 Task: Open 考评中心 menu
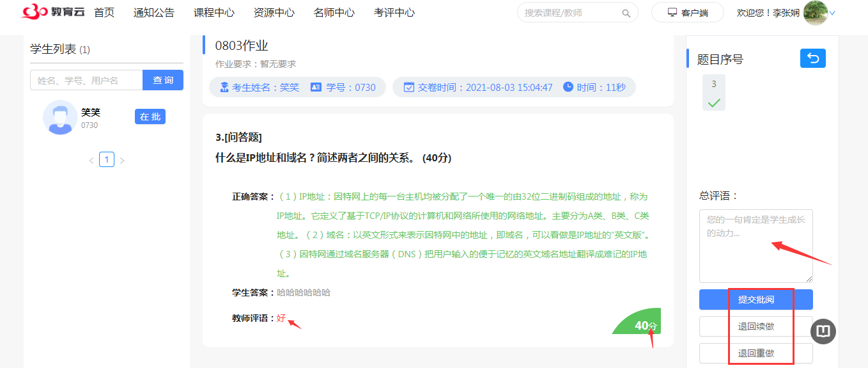tap(394, 13)
